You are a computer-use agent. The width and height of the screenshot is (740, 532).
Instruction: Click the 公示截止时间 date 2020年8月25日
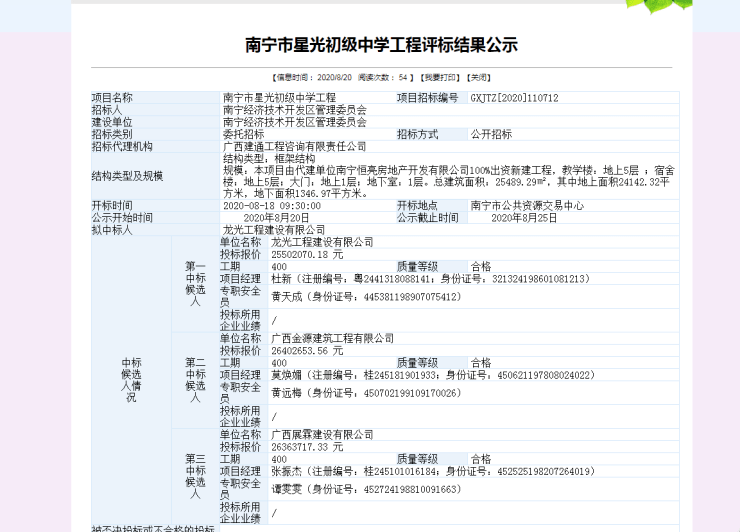click(524, 218)
